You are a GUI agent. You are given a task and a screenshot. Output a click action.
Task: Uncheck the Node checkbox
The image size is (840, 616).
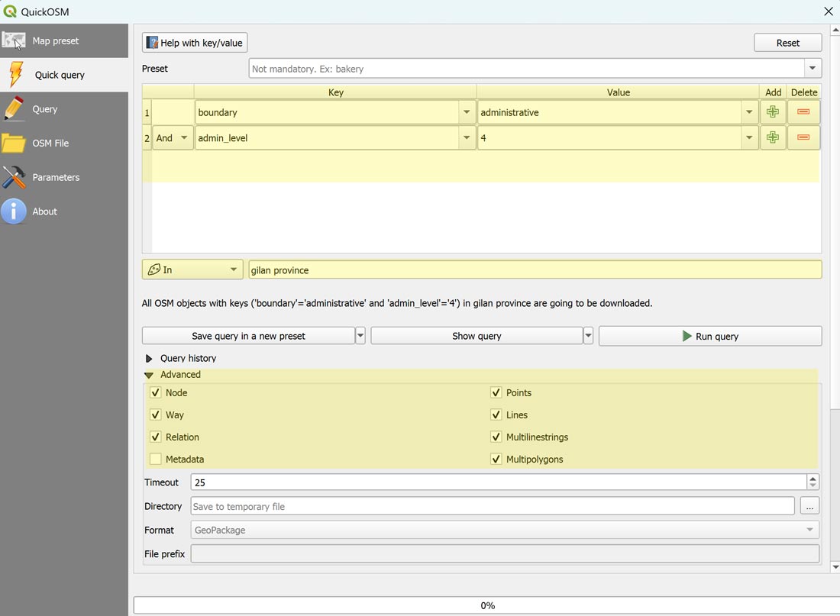tap(155, 392)
